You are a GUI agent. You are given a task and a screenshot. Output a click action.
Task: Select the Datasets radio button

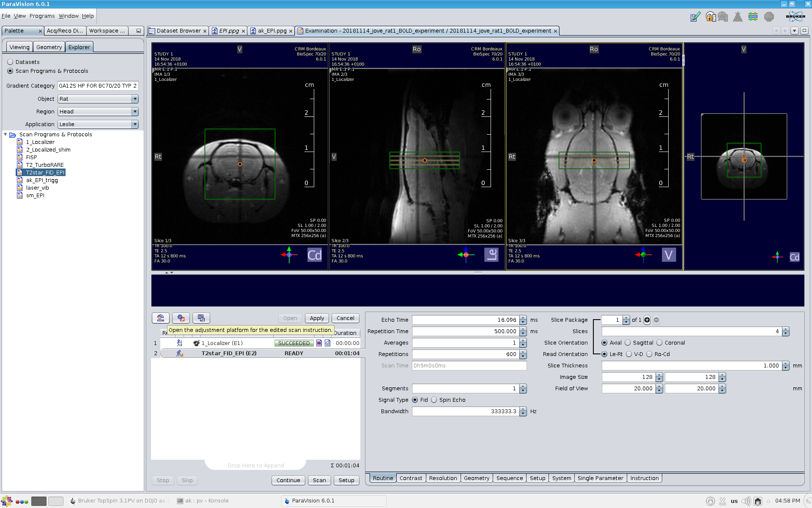pos(11,62)
